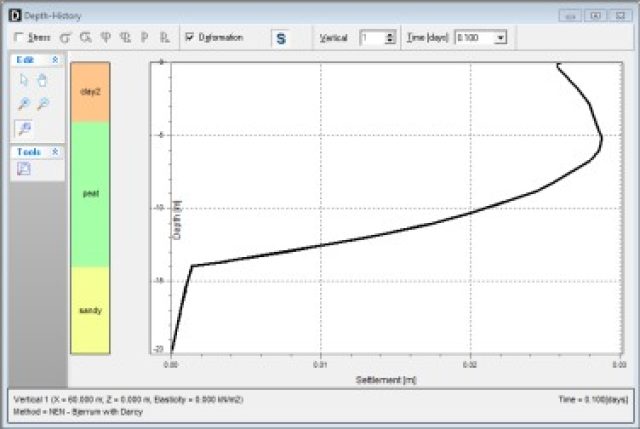This screenshot has height=429, width=640.
Task: Click the Vertical number stepper arrows
Action: tap(390, 38)
